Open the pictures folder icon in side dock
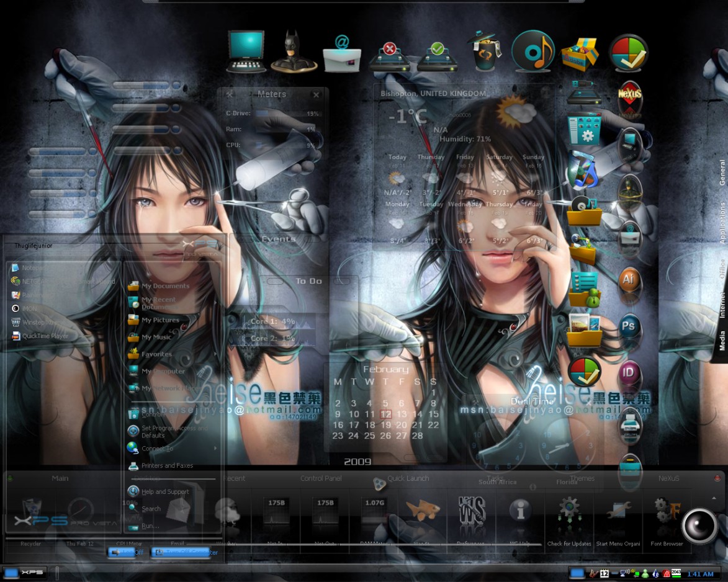Screen dimensions: 728x582 coord(584,330)
